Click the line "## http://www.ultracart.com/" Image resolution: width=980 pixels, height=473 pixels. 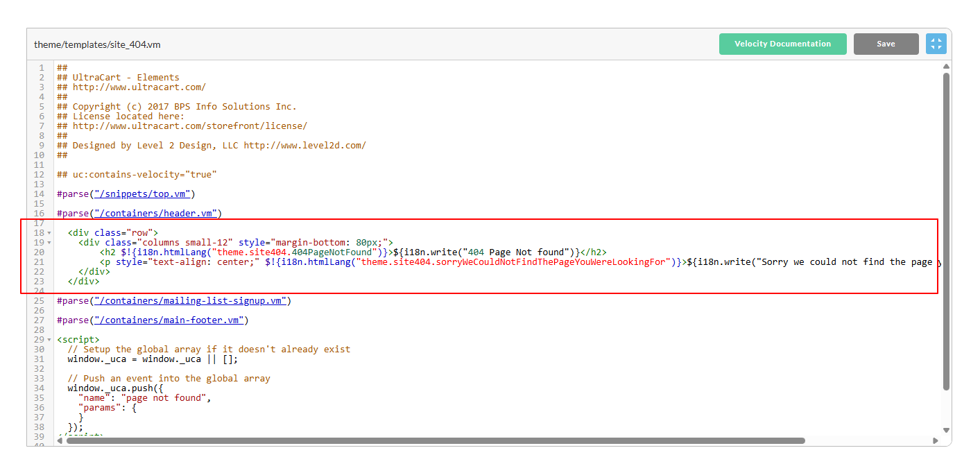pos(131,87)
